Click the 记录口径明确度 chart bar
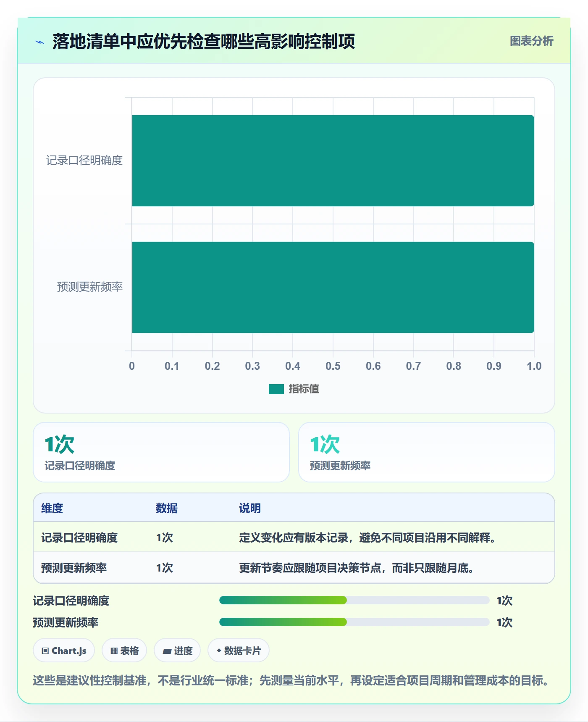Image resolution: width=588 pixels, height=722 pixels. (x=333, y=161)
